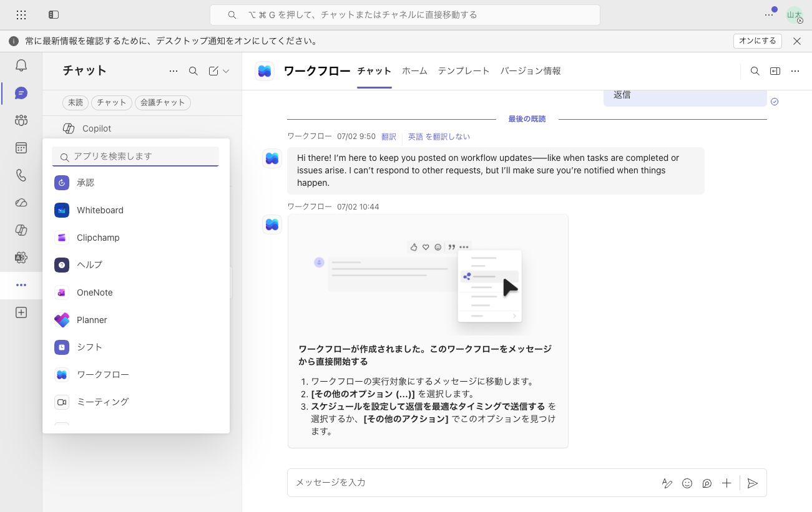Open the Whiteboard app

point(136,210)
